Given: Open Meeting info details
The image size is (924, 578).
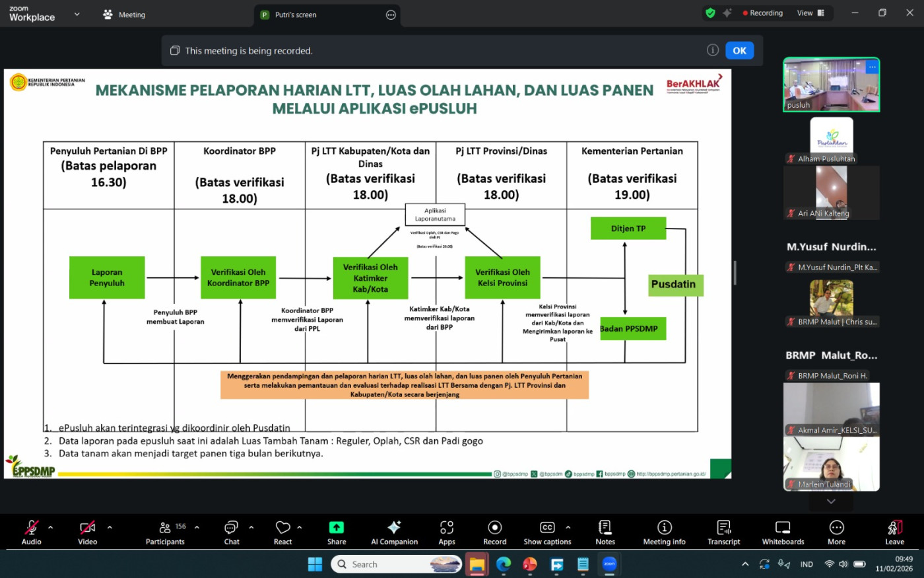Looking at the screenshot, I should (664, 532).
